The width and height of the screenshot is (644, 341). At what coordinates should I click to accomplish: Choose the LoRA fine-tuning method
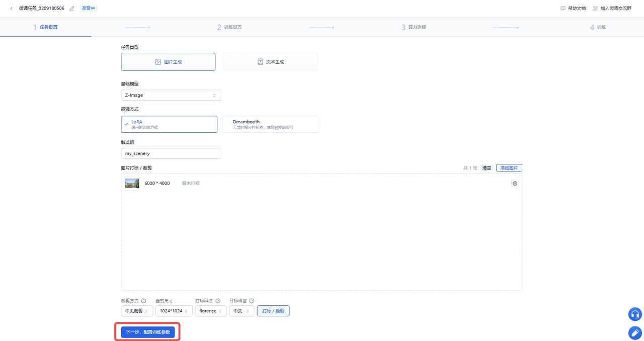click(169, 124)
